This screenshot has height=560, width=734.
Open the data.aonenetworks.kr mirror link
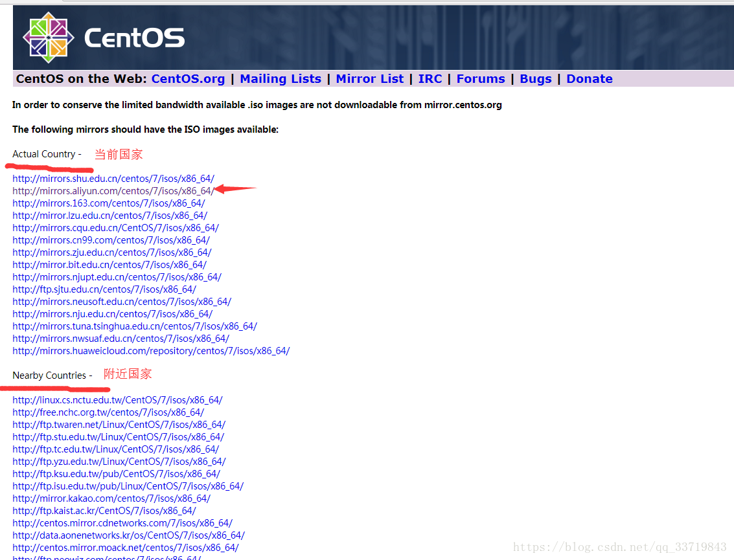click(129, 535)
